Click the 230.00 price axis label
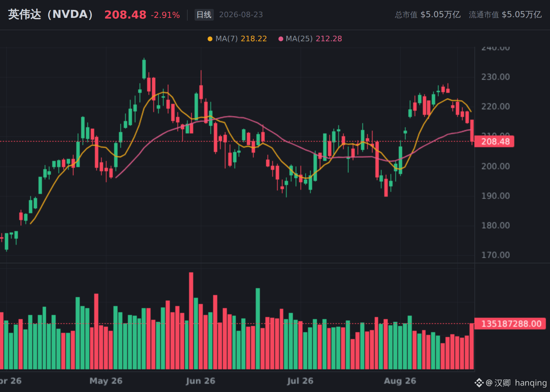This screenshot has height=392, width=550. coord(495,77)
